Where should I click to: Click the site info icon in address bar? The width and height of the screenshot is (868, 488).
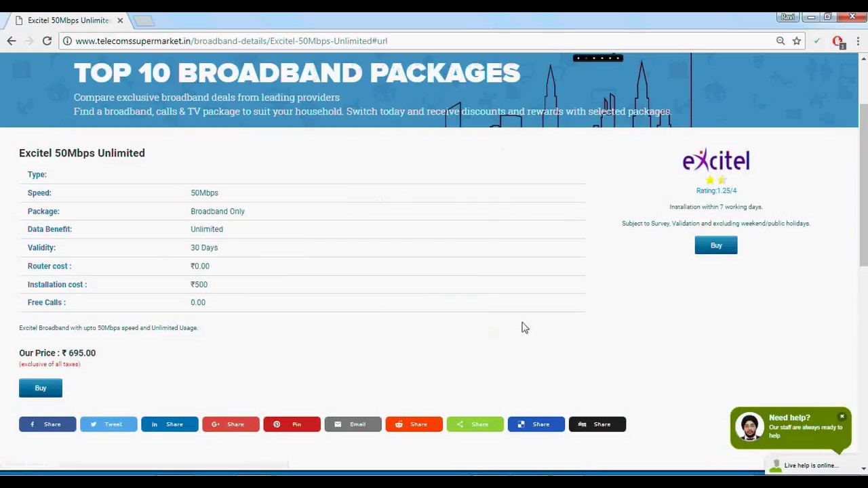coord(67,41)
